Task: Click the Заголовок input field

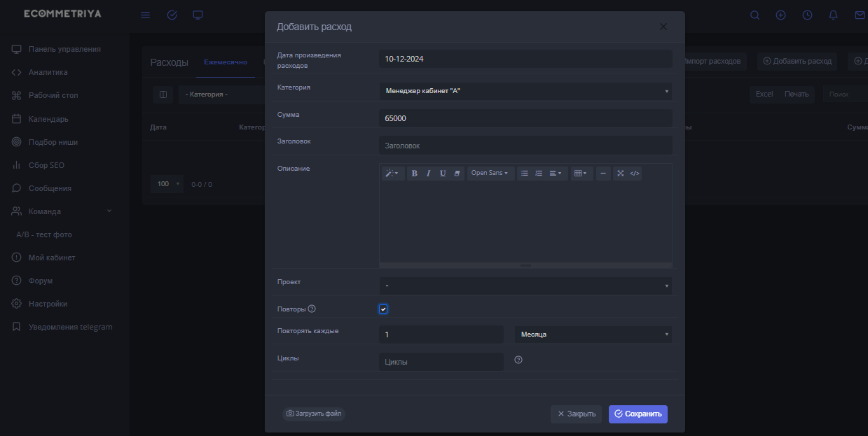Action: [525, 146]
